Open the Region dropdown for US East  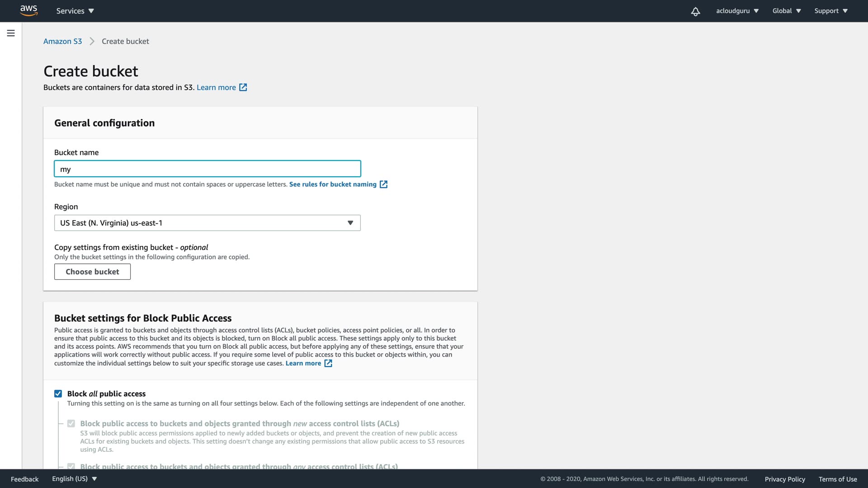pyautogui.click(x=207, y=223)
